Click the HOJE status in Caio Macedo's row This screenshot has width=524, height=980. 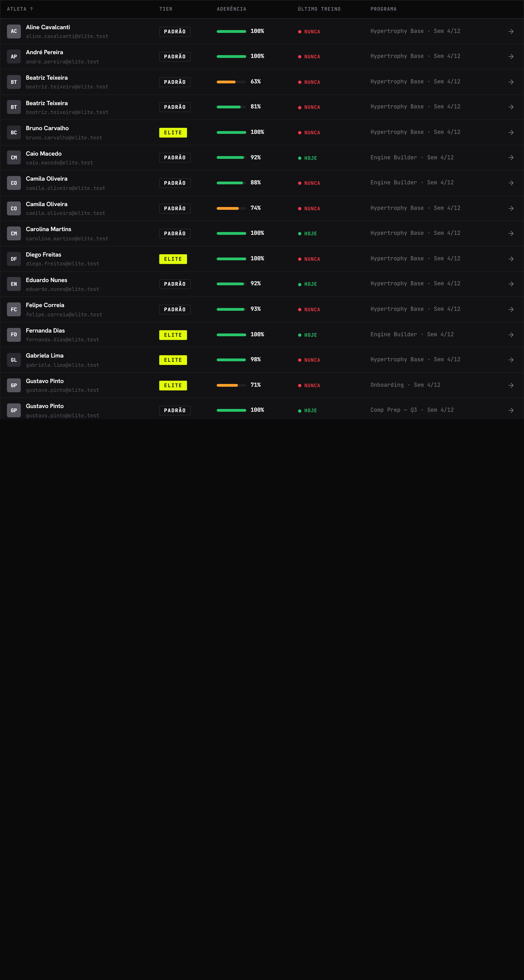[308, 158]
